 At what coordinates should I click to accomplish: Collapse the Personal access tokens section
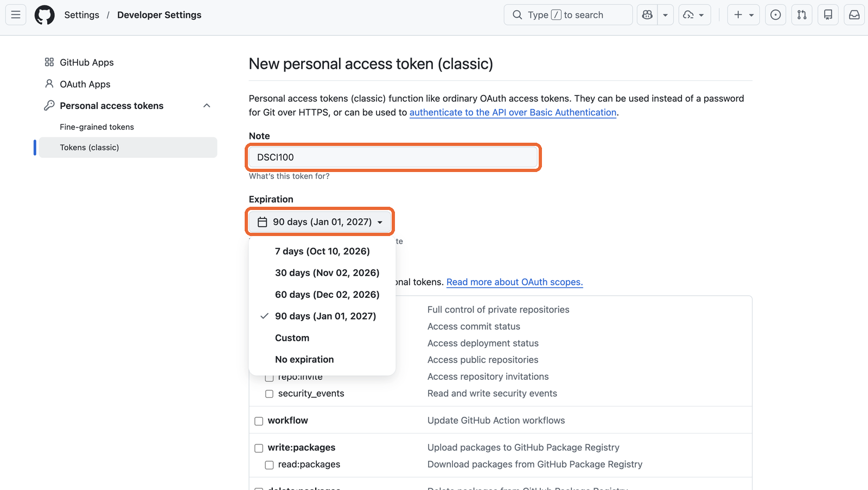point(207,106)
